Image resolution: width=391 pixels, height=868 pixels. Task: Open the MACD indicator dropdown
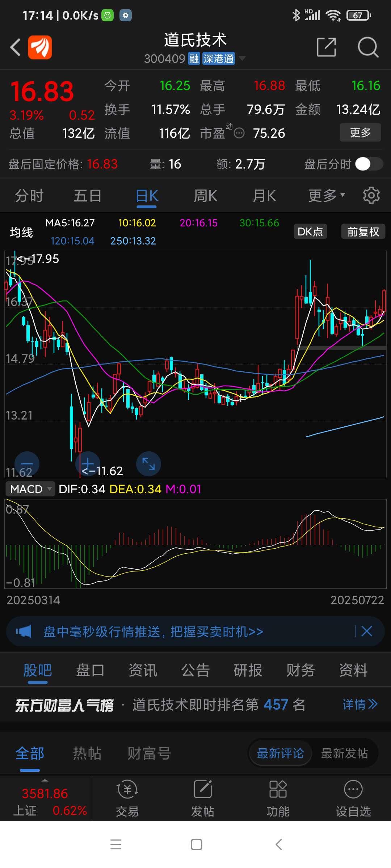30,489
